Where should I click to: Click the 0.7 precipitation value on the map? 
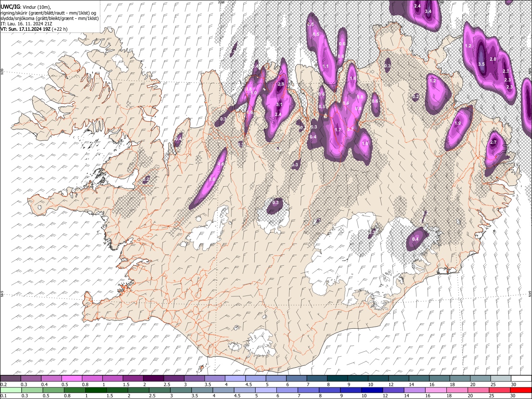click(x=350, y=129)
